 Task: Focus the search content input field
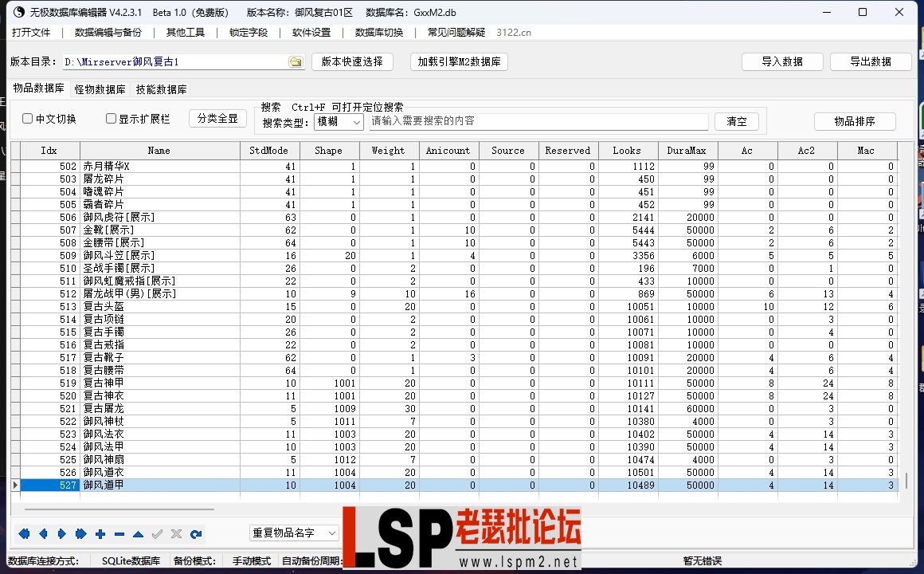coord(538,121)
